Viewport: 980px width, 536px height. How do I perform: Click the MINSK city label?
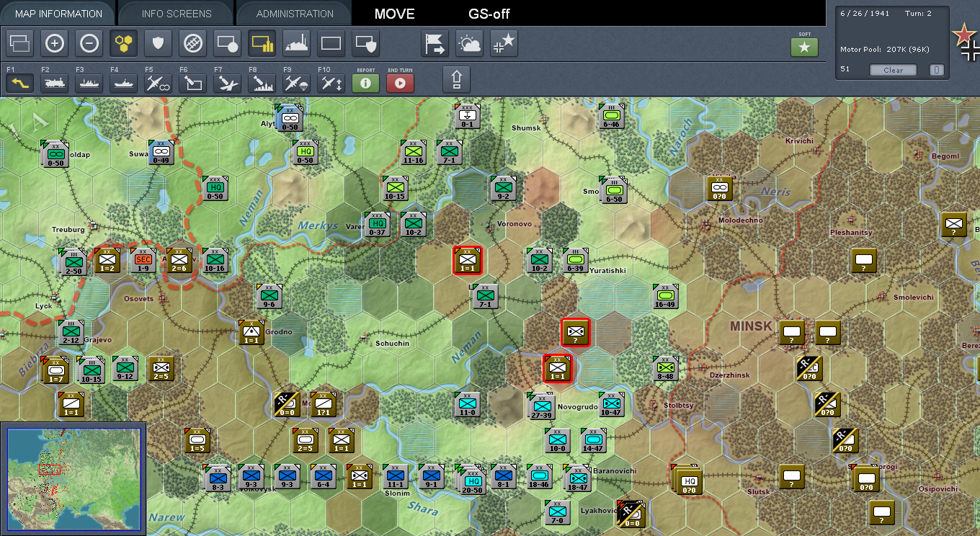752,326
